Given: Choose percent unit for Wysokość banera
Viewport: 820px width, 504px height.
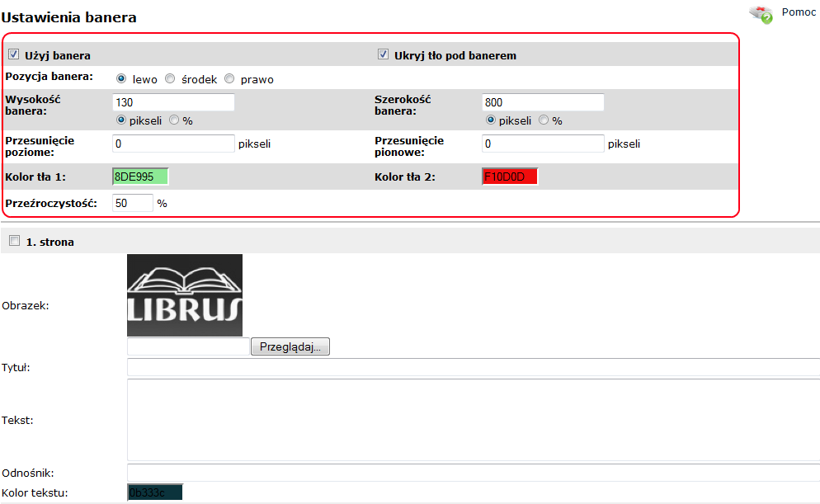Looking at the screenshot, I should [x=174, y=120].
